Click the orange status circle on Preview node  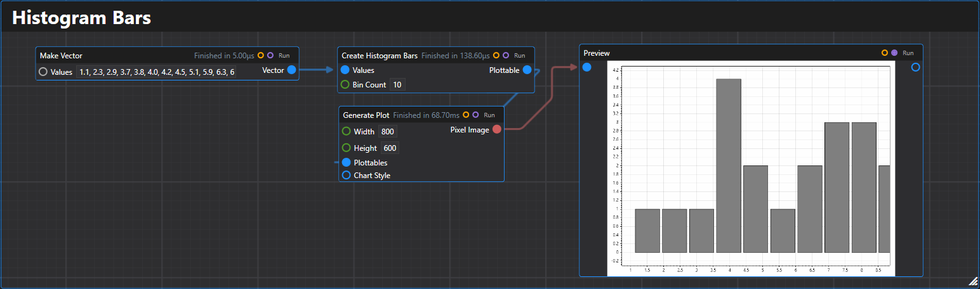pos(885,53)
